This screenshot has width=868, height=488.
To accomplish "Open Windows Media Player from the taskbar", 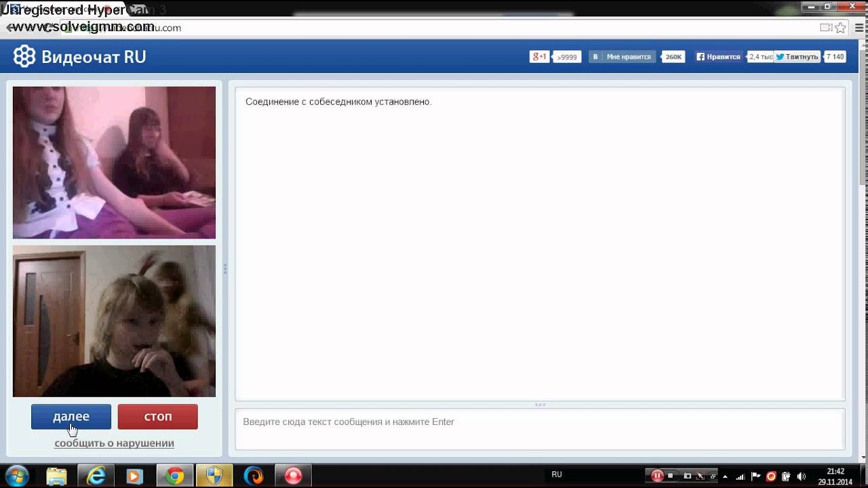I will point(134,476).
